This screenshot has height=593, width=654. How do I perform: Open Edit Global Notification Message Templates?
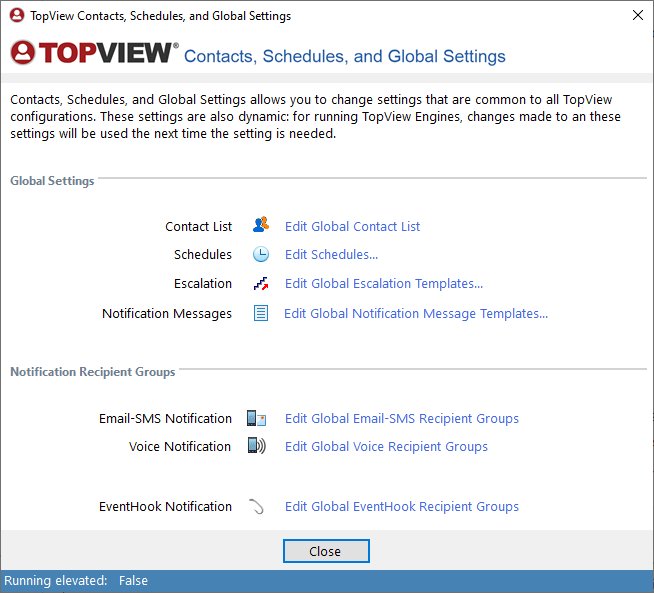pyautogui.click(x=416, y=314)
